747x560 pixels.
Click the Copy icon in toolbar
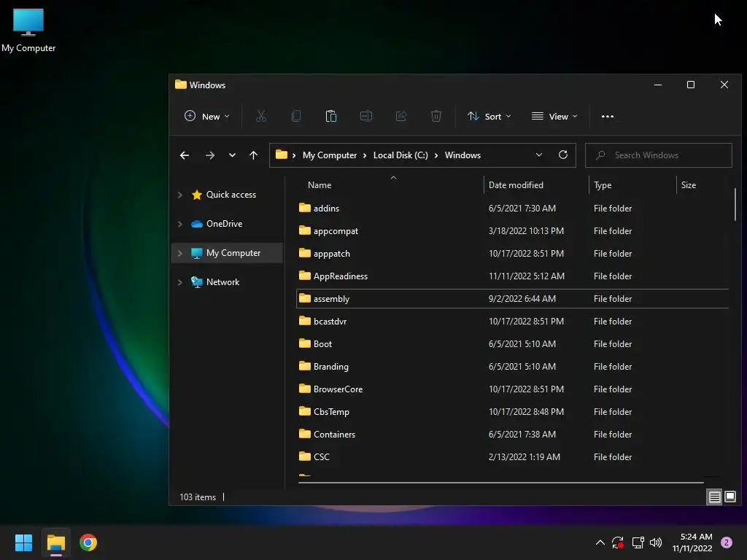point(296,116)
